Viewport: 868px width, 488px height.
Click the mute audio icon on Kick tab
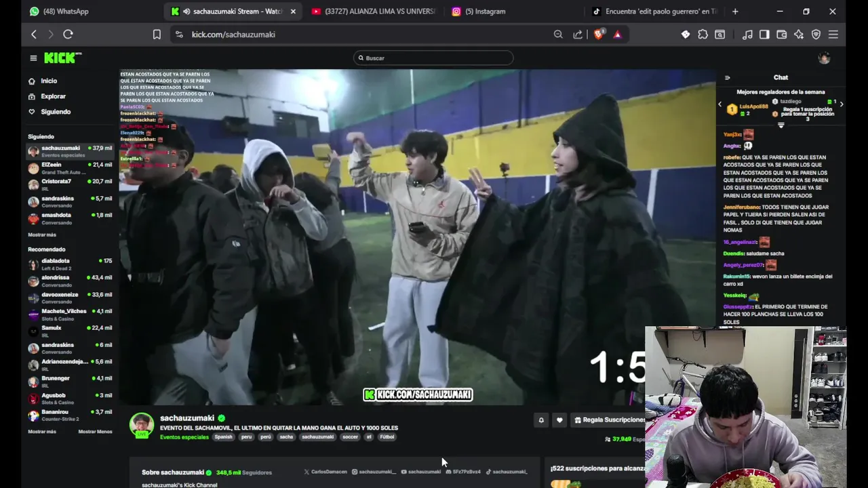tap(186, 12)
